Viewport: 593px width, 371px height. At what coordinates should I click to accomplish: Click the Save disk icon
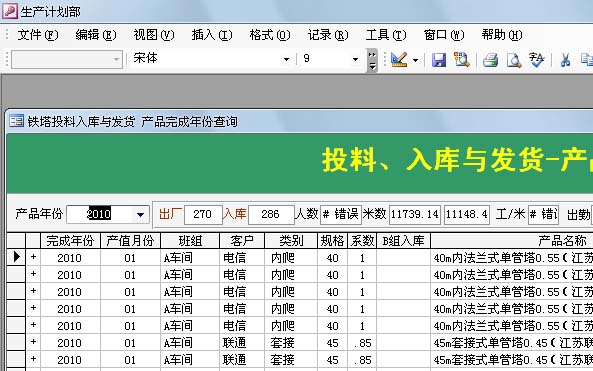pos(439,60)
